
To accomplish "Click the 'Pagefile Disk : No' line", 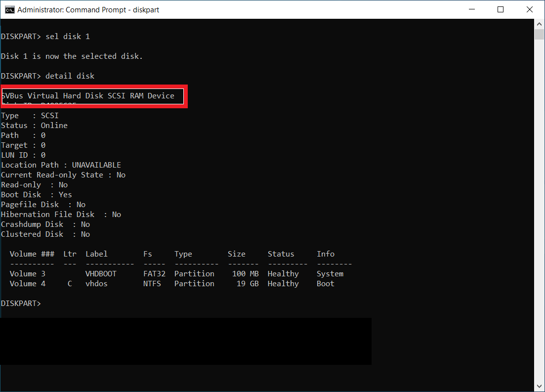I will [43, 205].
